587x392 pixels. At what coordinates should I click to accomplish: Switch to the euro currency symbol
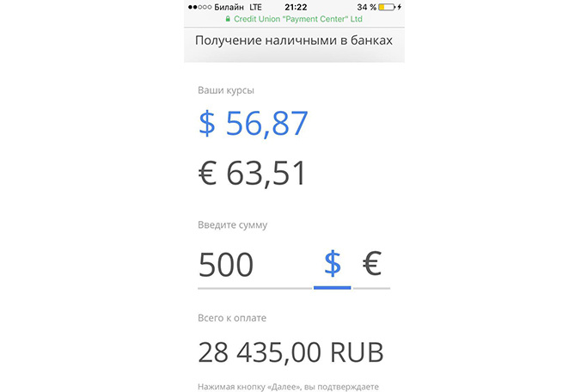pos(371,264)
